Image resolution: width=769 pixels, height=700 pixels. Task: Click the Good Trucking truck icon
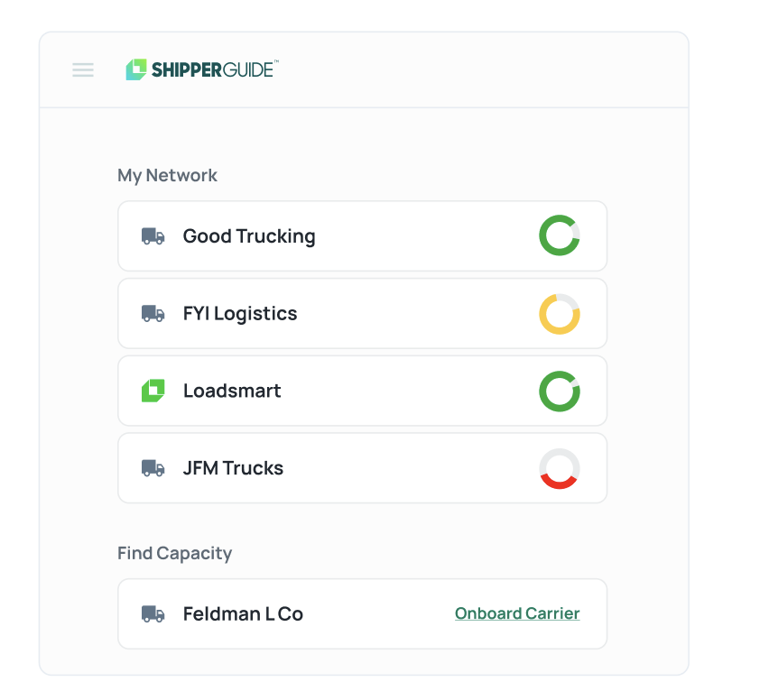click(x=153, y=236)
